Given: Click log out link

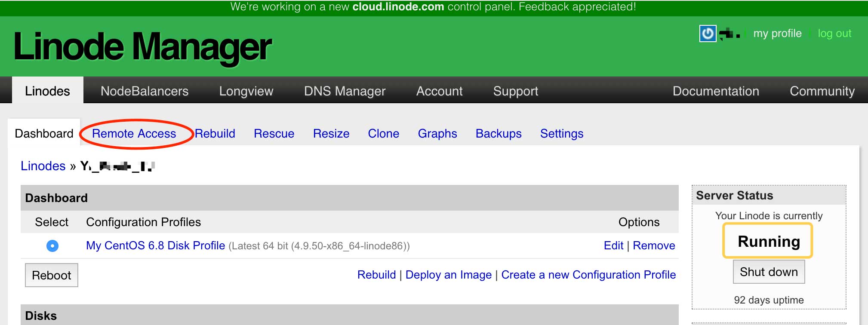Looking at the screenshot, I should coord(834,34).
